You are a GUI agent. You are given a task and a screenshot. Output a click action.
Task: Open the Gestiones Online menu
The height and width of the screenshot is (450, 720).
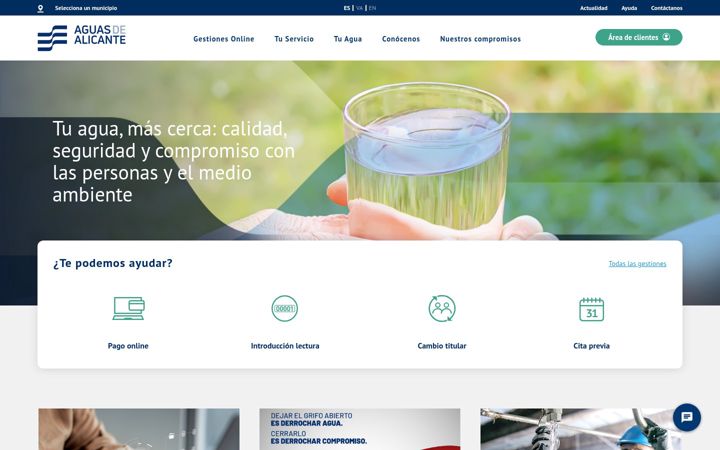coord(224,39)
